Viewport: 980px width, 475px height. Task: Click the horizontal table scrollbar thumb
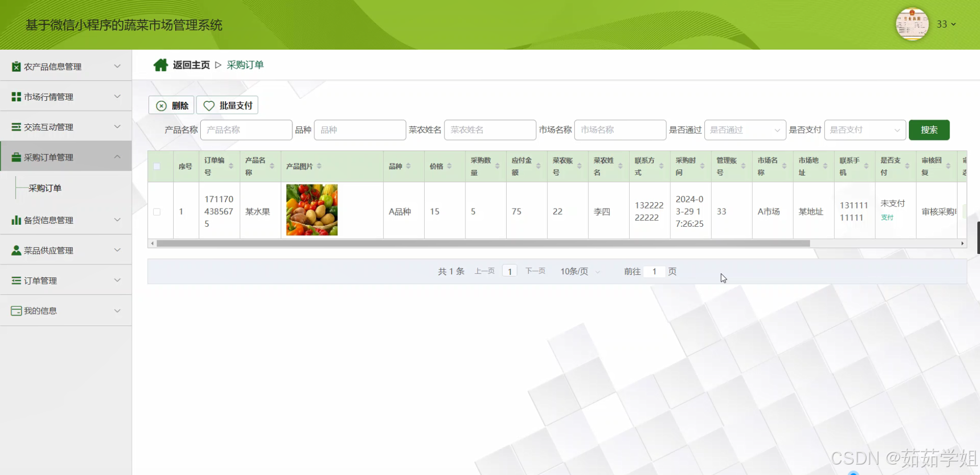483,244
